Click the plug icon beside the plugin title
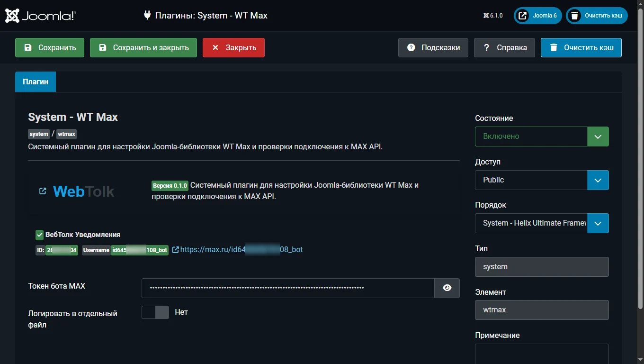This screenshot has width=644, height=364. 147,15
